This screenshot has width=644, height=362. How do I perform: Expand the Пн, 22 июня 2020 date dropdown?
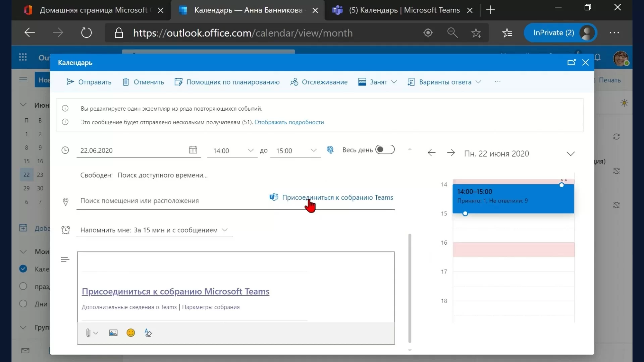tap(571, 154)
